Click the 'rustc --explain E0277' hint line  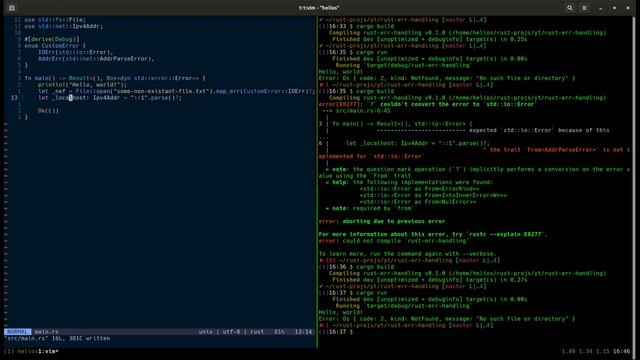click(433, 234)
